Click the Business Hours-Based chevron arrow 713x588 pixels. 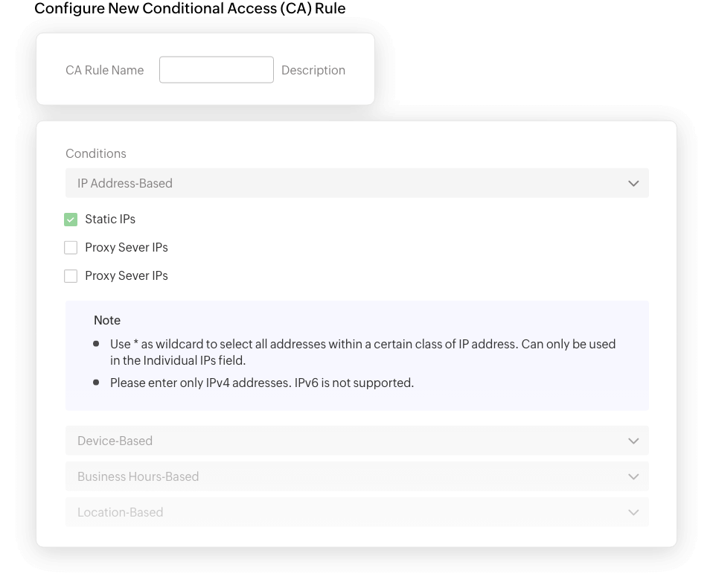pyautogui.click(x=633, y=476)
